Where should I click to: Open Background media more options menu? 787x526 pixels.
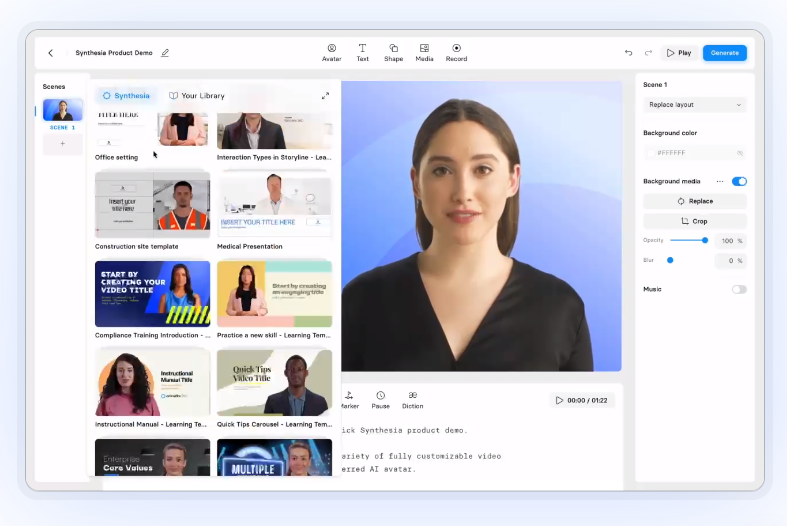pos(719,181)
